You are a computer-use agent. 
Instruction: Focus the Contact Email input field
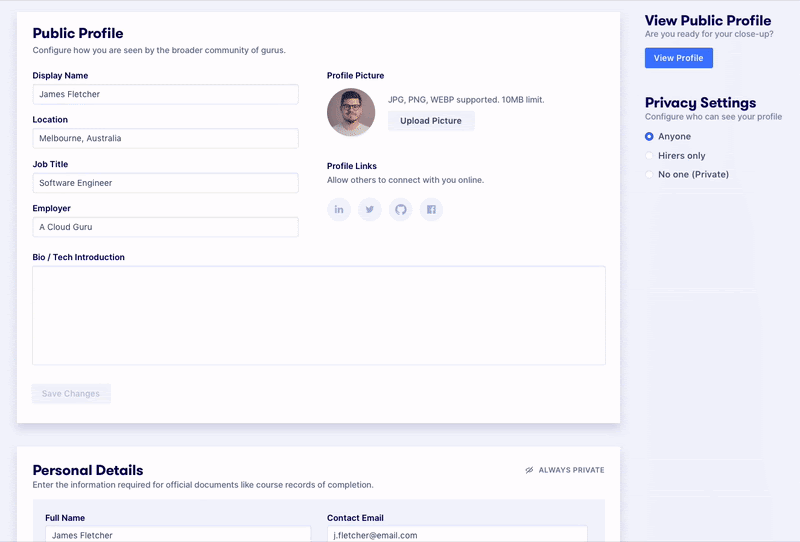[x=457, y=534]
